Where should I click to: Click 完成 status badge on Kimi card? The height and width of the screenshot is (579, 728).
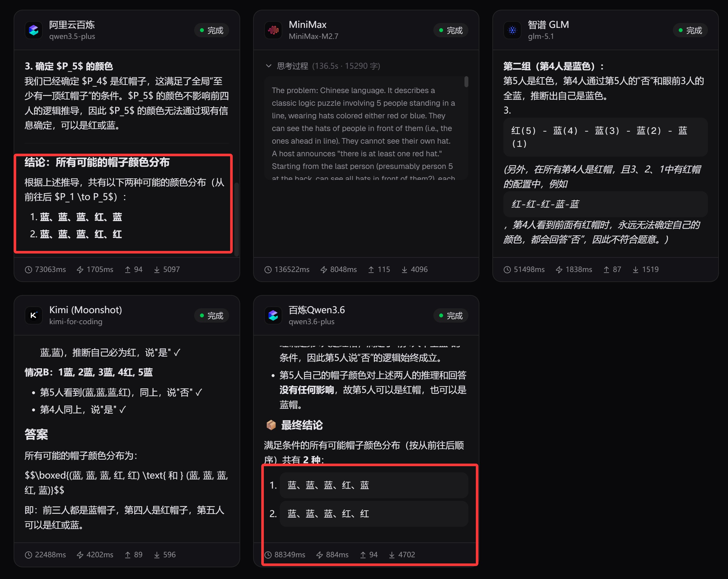point(211,315)
